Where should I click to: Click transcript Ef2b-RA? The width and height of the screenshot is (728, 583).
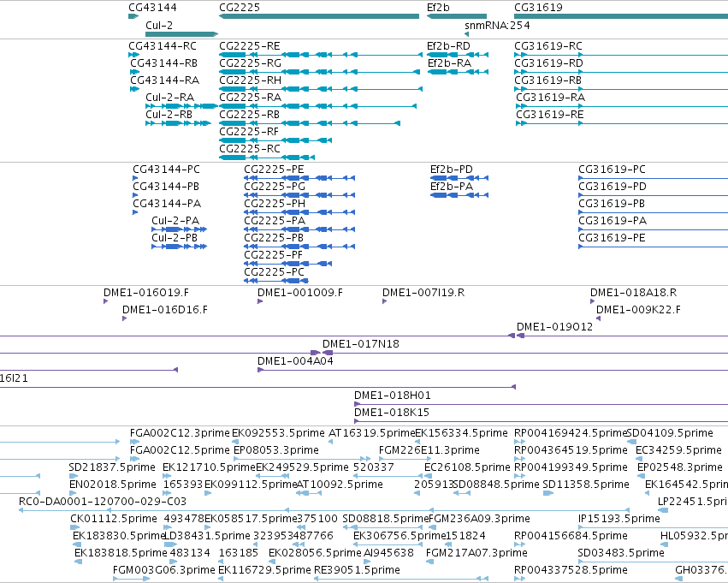[458, 72]
